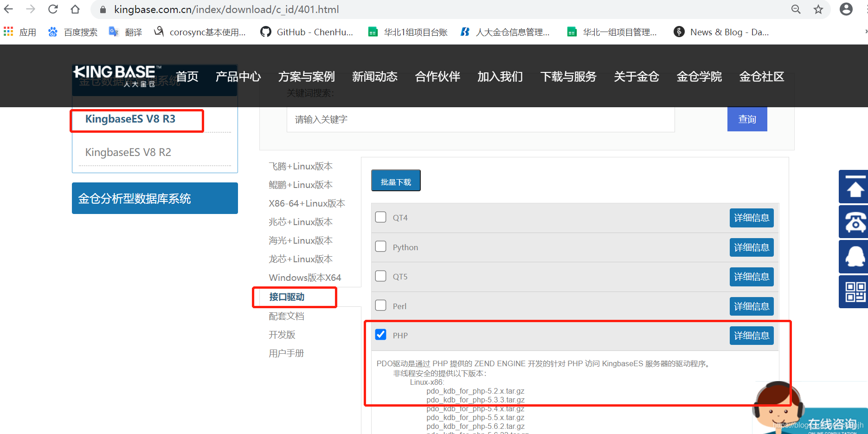View 详细信息 for QT4
The height and width of the screenshot is (434, 868).
click(752, 218)
